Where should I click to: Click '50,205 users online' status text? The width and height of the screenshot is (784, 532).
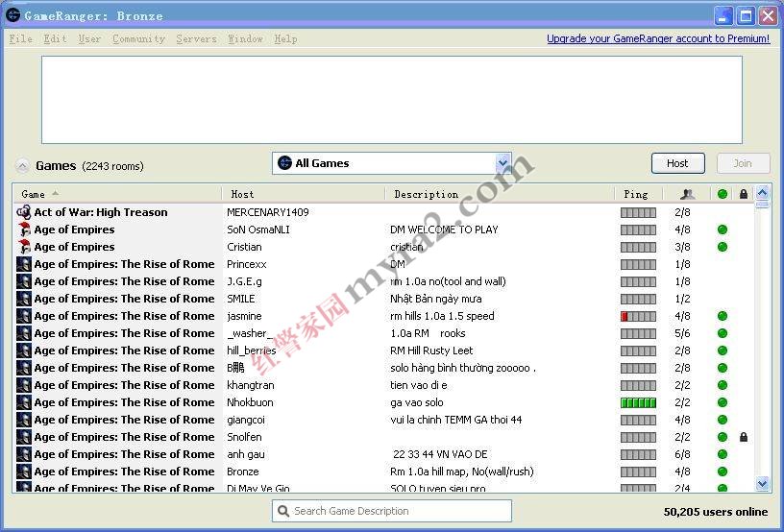(716, 512)
